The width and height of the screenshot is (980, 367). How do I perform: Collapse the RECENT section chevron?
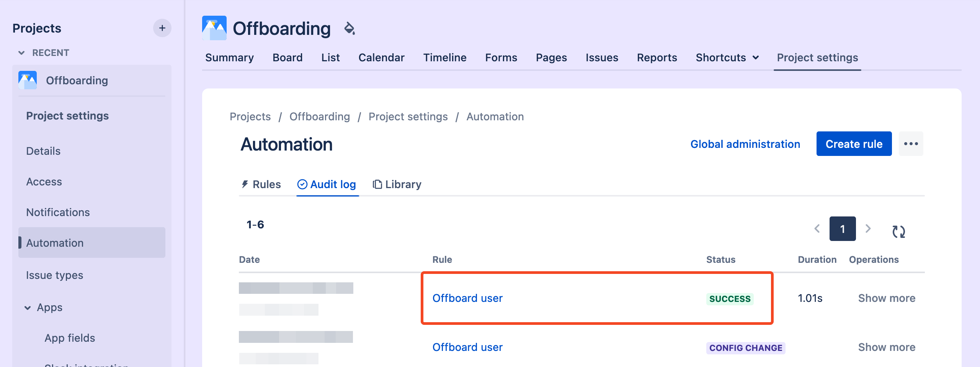pyautogui.click(x=21, y=53)
